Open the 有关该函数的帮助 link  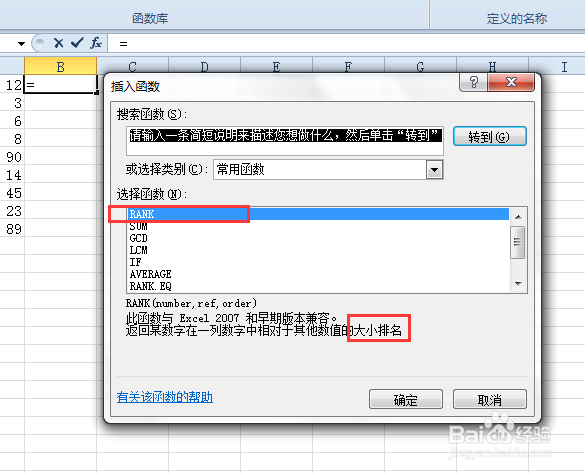[x=165, y=397]
